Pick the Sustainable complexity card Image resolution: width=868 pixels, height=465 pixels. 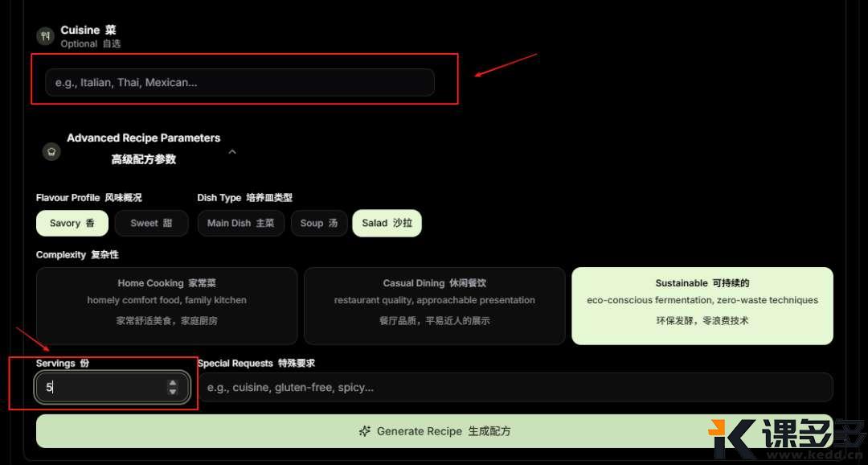pyautogui.click(x=702, y=306)
